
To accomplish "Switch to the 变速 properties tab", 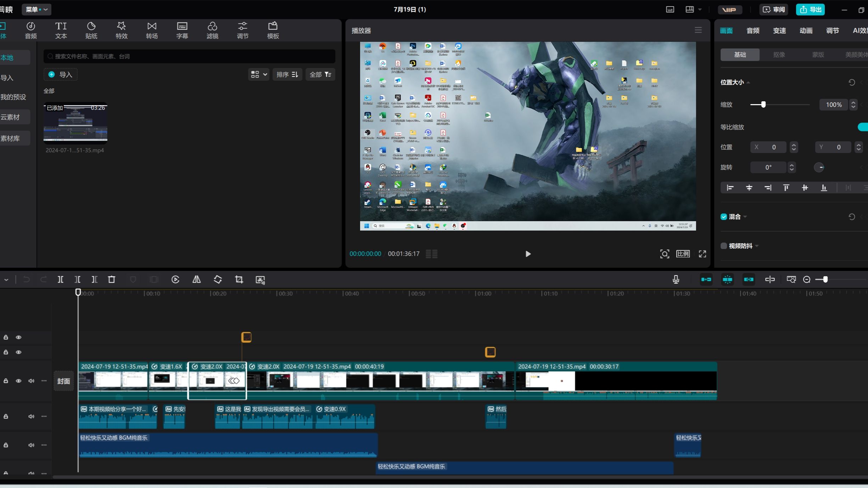I will (779, 30).
